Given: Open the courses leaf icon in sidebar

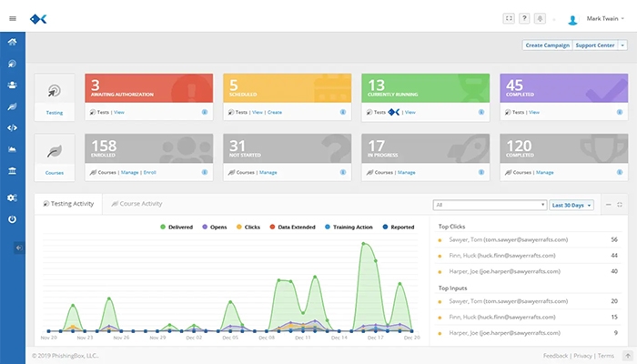Looking at the screenshot, I should pos(12,106).
